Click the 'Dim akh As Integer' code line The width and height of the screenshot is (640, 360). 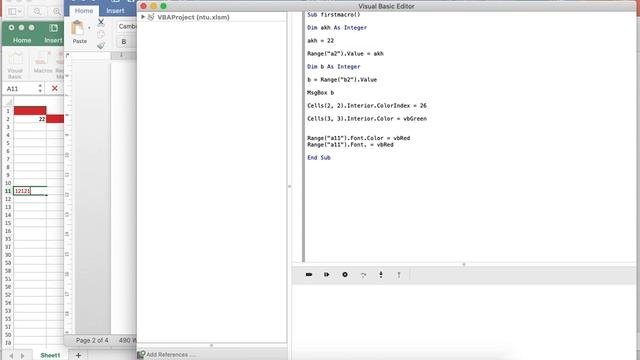[337, 27]
